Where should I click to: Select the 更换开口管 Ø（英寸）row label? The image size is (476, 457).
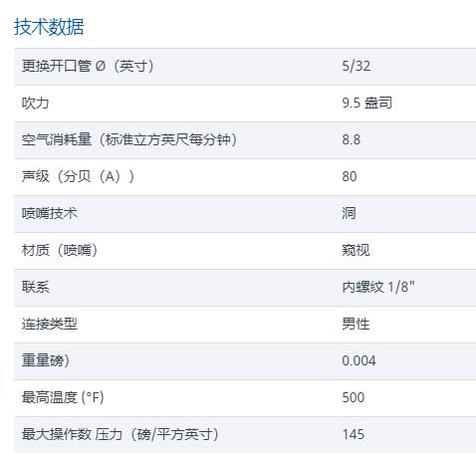88,66
